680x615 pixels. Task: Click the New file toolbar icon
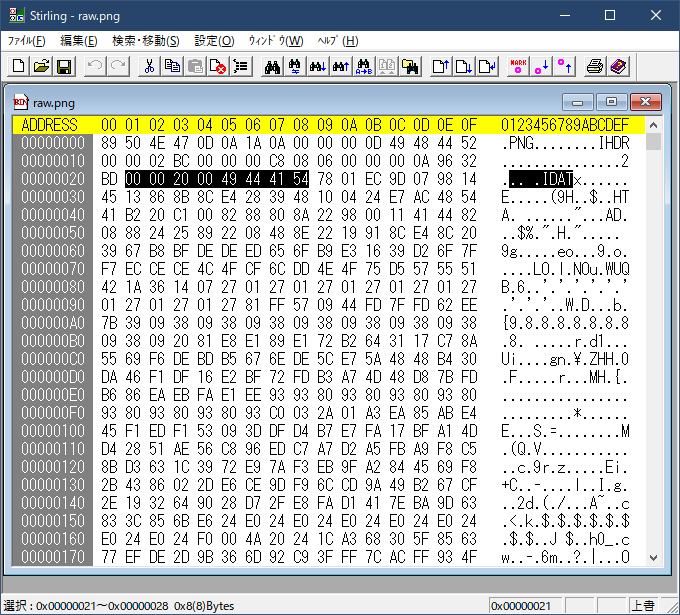(x=19, y=67)
